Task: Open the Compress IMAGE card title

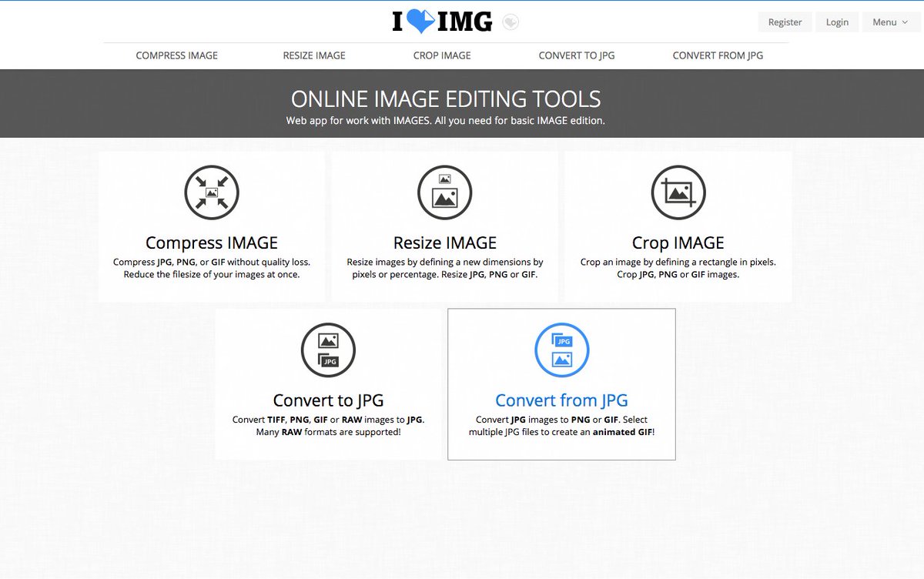Action: point(212,243)
